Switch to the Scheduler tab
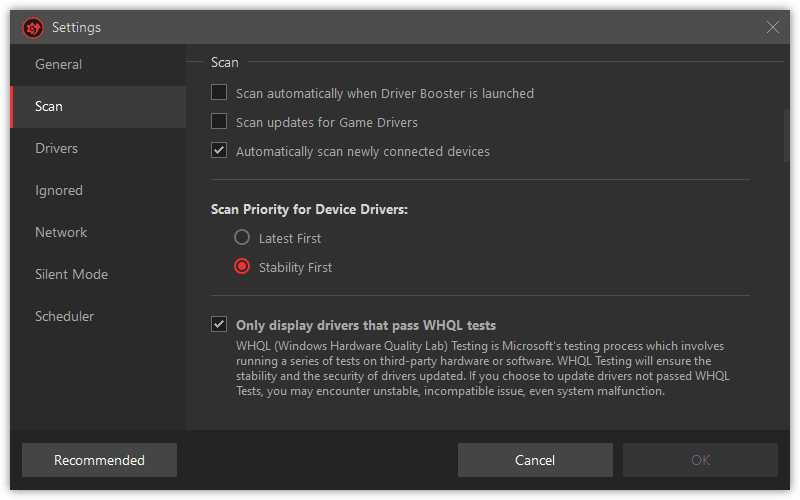The image size is (800, 500). coord(98,316)
